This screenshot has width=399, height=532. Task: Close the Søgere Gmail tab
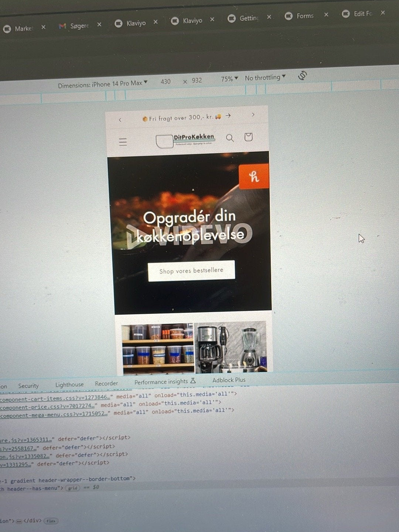[x=99, y=24]
